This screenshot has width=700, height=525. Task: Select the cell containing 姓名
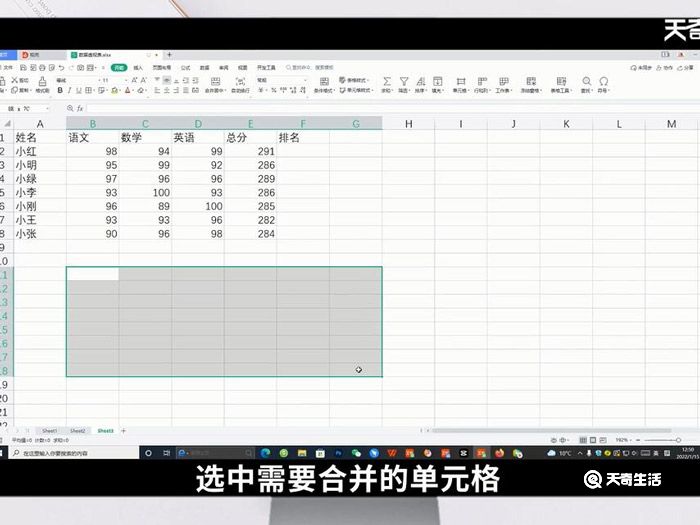coord(40,138)
